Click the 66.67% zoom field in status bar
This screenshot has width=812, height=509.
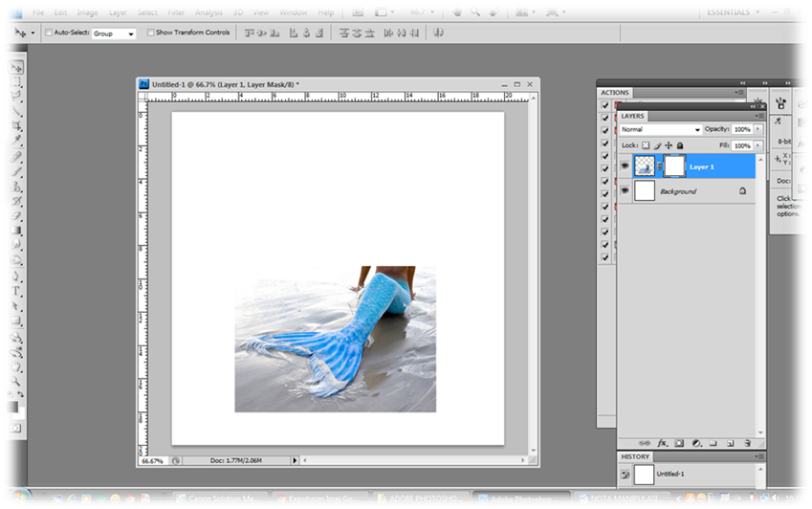point(153,460)
